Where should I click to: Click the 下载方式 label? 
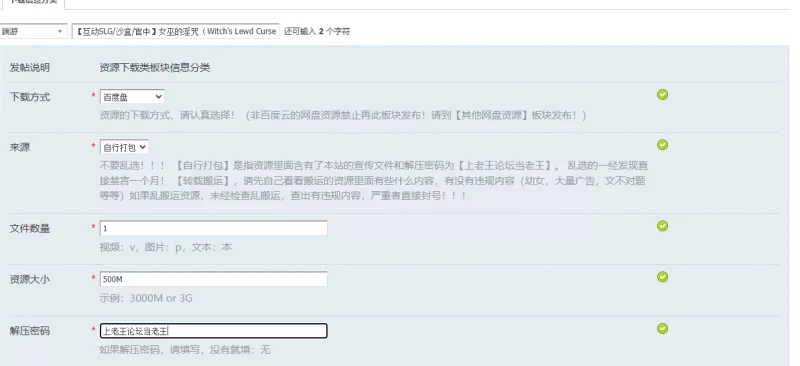[30, 97]
